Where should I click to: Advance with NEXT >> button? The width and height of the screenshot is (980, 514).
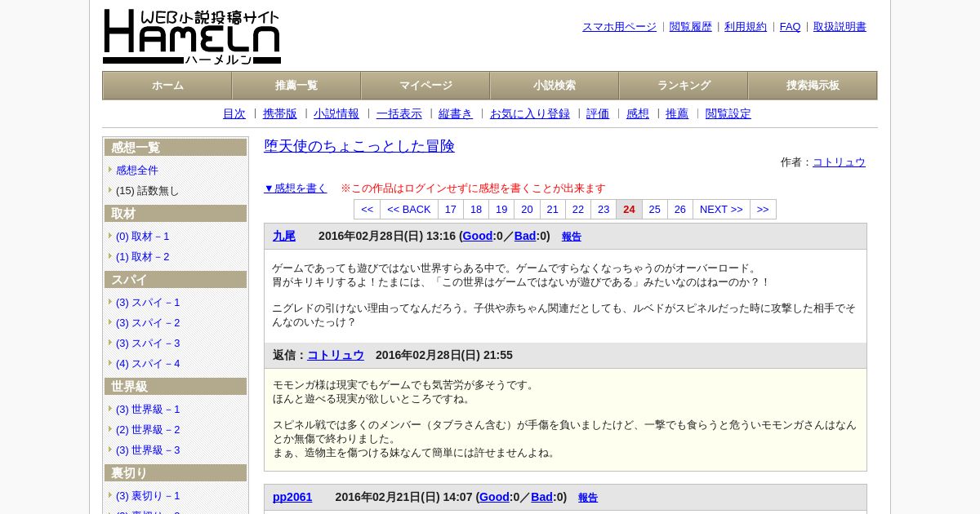(x=721, y=210)
